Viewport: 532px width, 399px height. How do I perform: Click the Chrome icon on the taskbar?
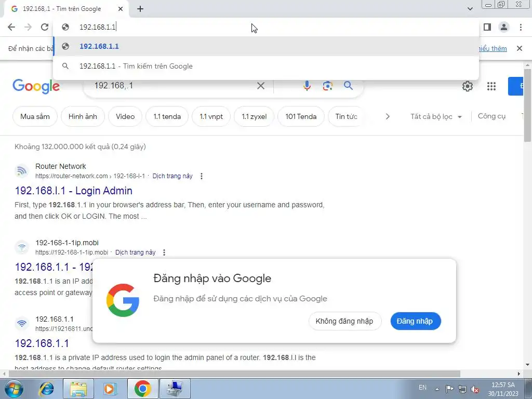142,389
